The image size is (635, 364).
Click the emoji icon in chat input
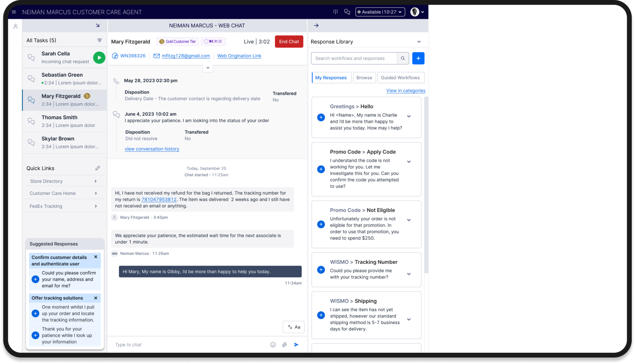pos(273,345)
